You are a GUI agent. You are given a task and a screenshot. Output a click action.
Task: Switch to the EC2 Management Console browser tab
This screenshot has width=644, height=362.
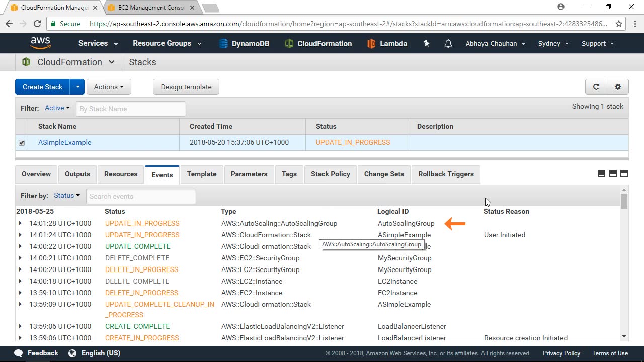tap(151, 8)
